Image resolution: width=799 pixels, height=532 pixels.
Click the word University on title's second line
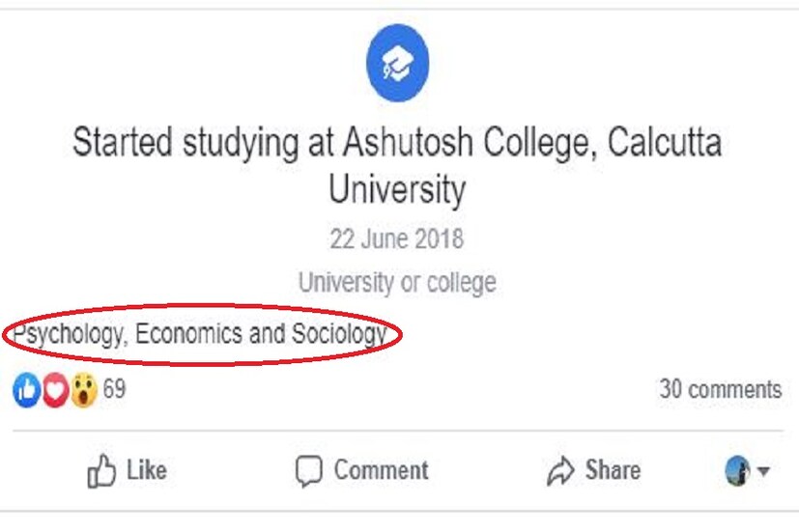[x=396, y=189]
